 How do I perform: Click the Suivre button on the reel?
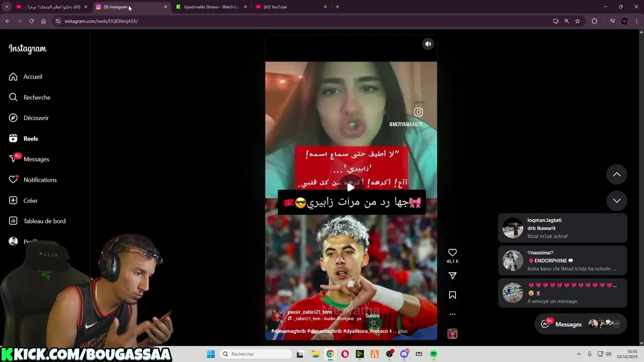click(x=372, y=316)
